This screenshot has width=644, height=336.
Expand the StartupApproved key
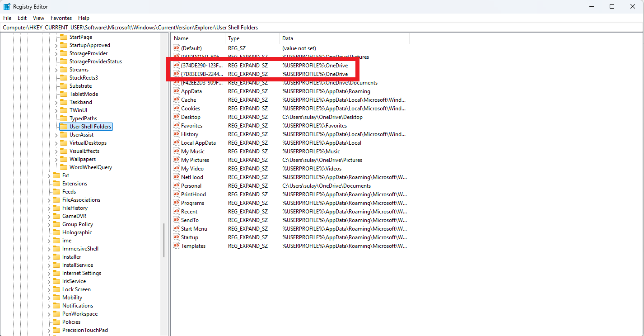(x=56, y=45)
